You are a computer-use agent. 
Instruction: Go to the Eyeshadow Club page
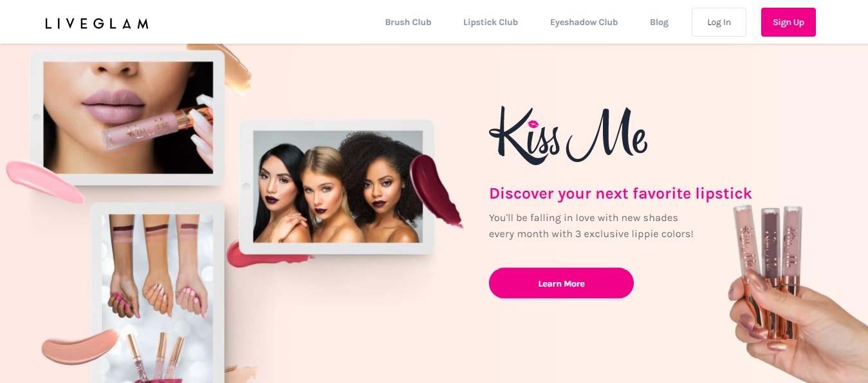tap(584, 22)
